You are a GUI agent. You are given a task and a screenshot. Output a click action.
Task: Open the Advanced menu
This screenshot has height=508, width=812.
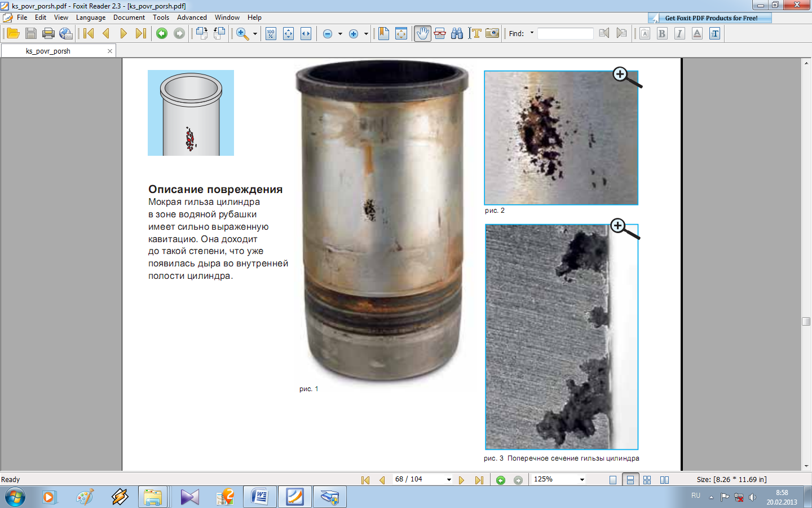click(192, 17)
